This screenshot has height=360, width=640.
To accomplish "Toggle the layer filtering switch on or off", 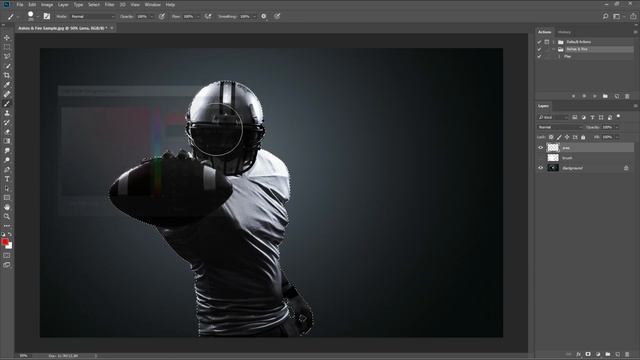I will [x=619, y=117].
